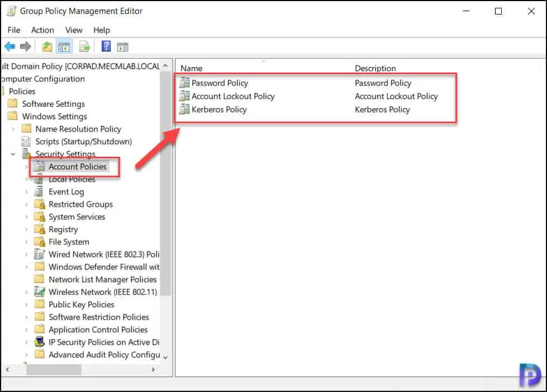Viewport: 547px width, 392px height.
Task: Click the Back arrow toolbar icon
Action: (10, 46)
